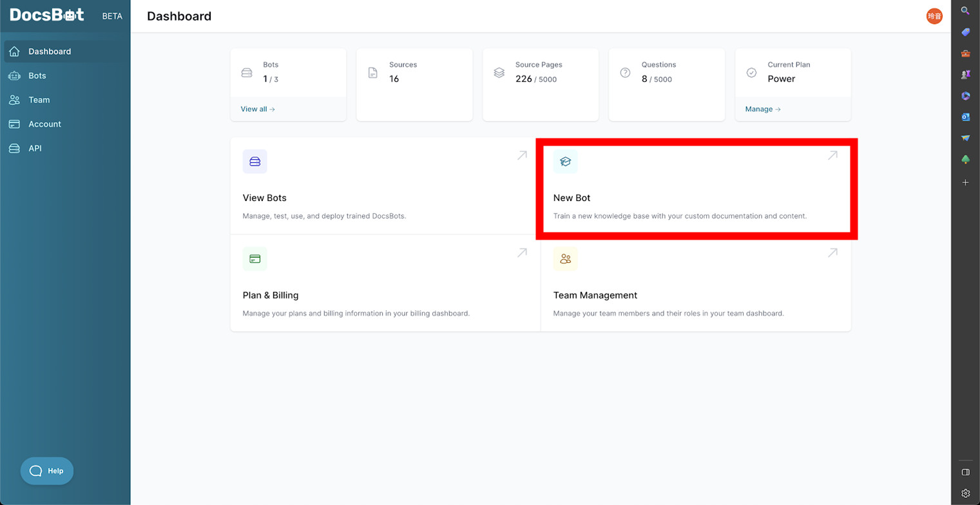This screenshot has width=980, height=505.
Task: Open search in the browser sidebar
Action: pyautogui.click(x=965, y=11)
